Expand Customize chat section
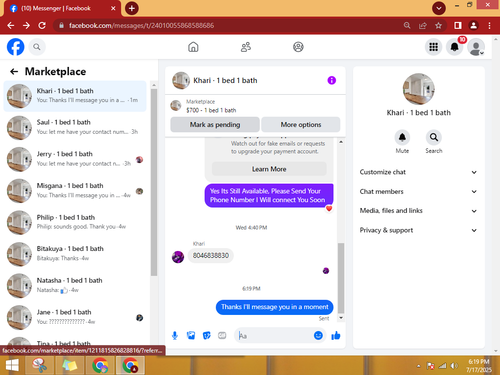Image resolution: width=500 pixels, height=375 pixels. tap(418, 172)
